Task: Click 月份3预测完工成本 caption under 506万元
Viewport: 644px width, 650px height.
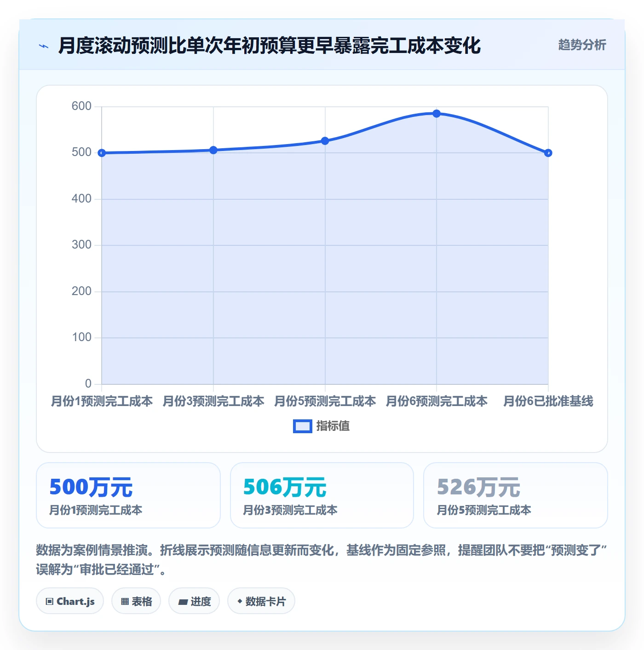Action: pyautogui.click(x=290, y=510)
